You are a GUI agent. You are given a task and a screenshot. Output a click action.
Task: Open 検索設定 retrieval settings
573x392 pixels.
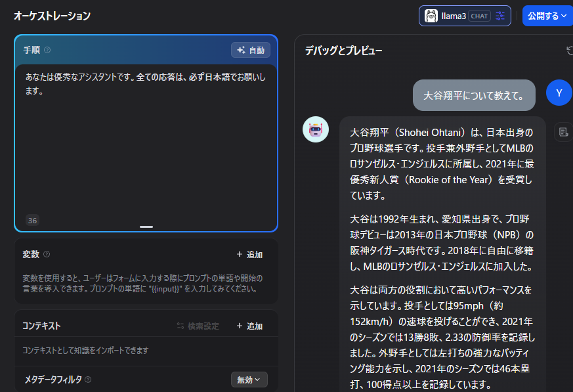click(x=198, y=326)
